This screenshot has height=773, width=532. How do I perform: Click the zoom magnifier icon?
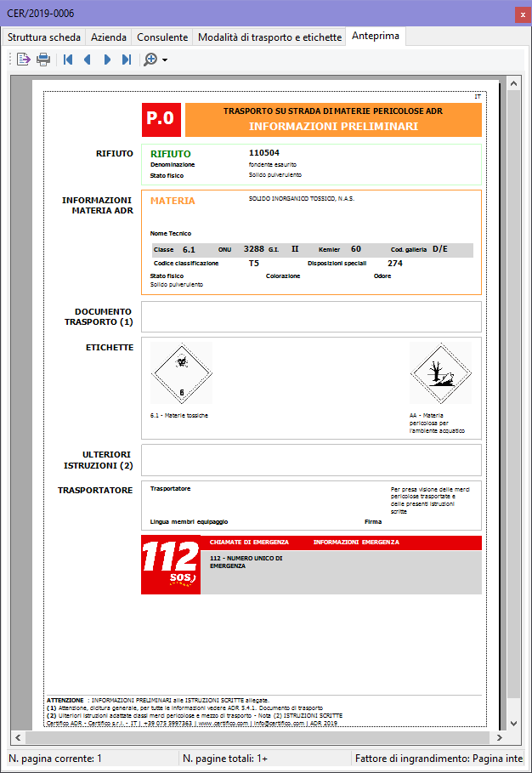point(150,60)
